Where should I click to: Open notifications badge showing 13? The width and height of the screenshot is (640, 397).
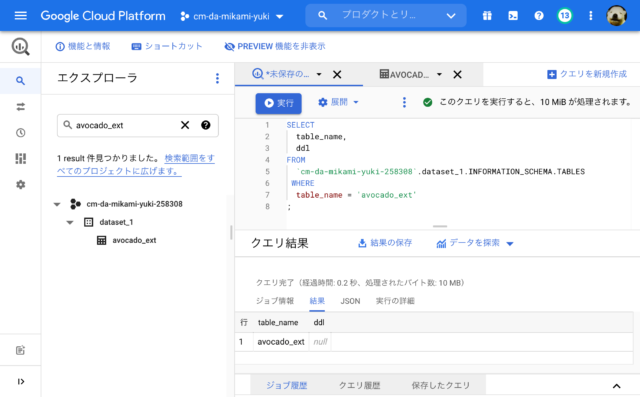(564, 16)
